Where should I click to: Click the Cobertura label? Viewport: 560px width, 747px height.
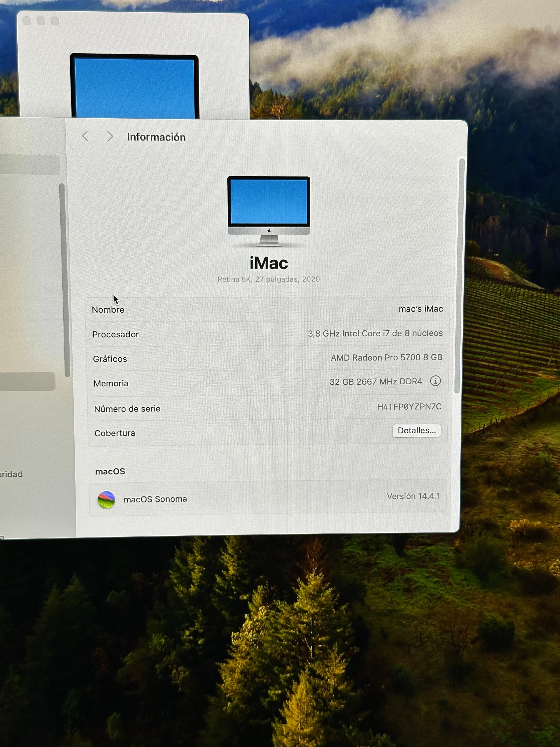click(115, 433)
